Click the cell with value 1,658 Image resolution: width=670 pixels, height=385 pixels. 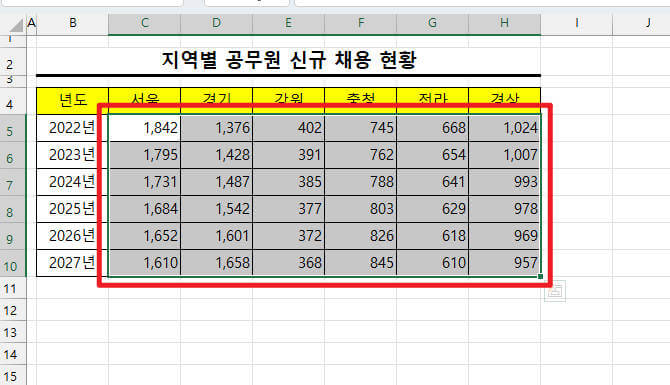tap(217, 263)
